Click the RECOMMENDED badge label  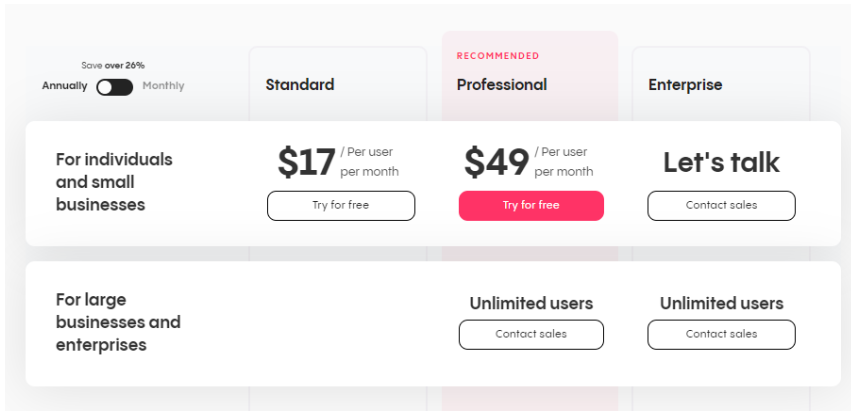click(x=498, y=56)
